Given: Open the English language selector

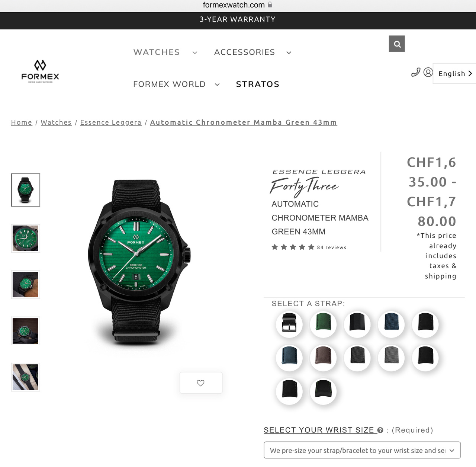Looking at the screenshot, I should [x=455, y=74].
